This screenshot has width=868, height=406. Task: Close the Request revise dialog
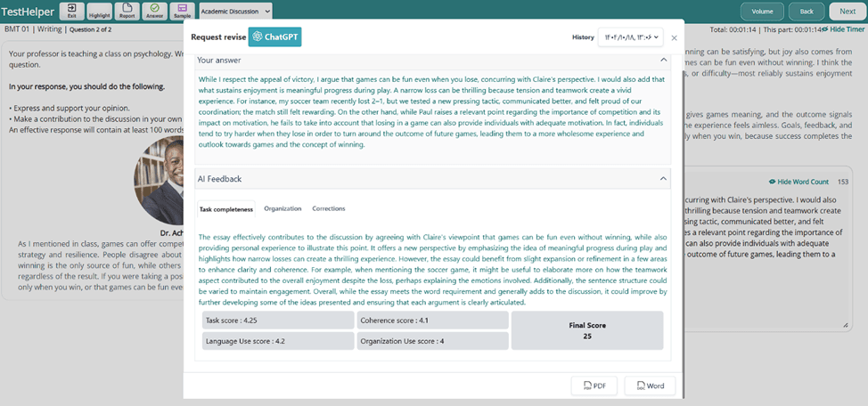pos(674,38)
